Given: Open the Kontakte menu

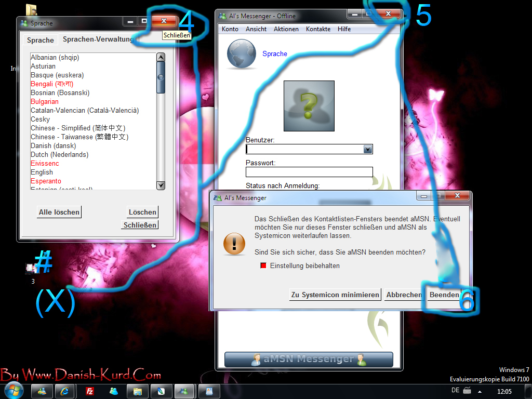Looking at the screenshot, I should (x=318, y=29).
